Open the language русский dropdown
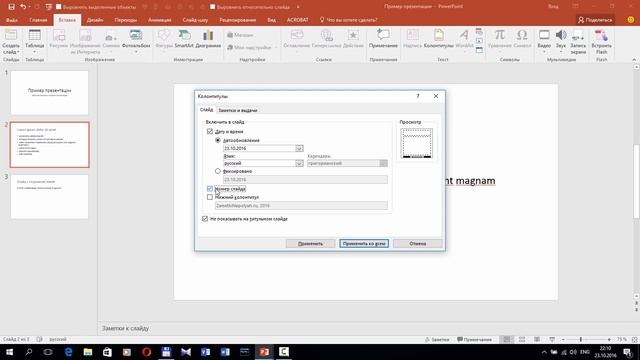640x360 pixels. [x=299, y=163]
